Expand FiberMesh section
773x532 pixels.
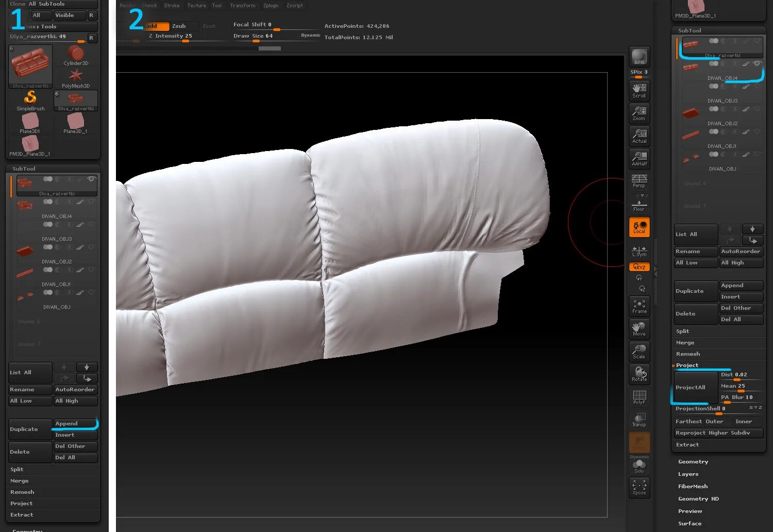point(693,486)
